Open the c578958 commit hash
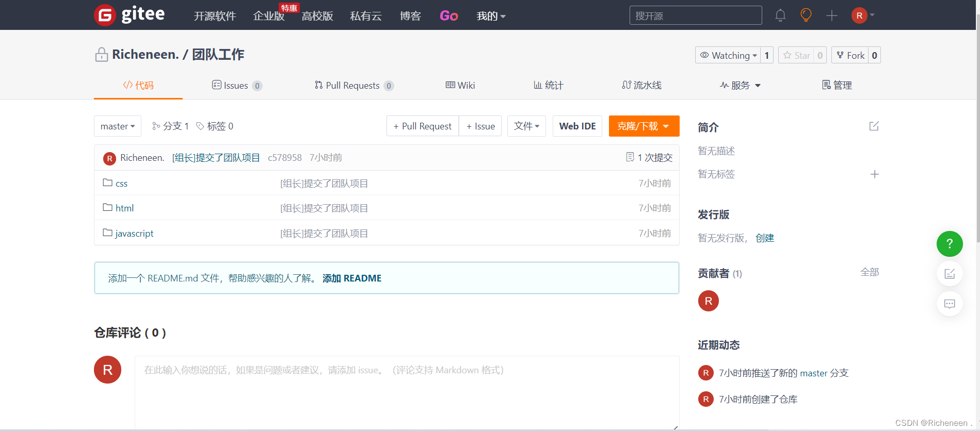This screenshot has width=980, height=431. pos(285,158)
